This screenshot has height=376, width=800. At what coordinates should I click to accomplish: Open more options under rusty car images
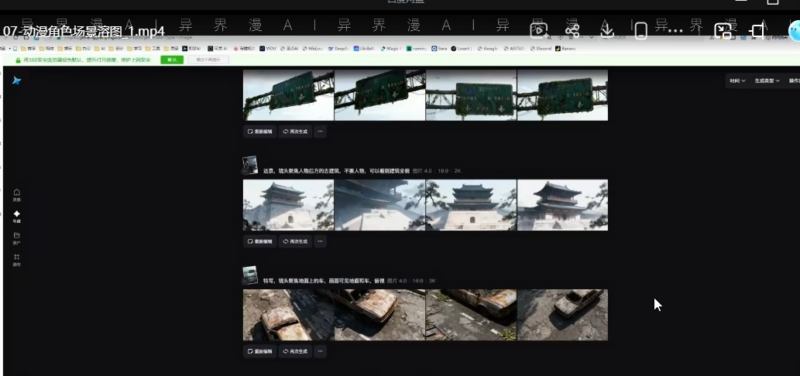coord(320,352)
